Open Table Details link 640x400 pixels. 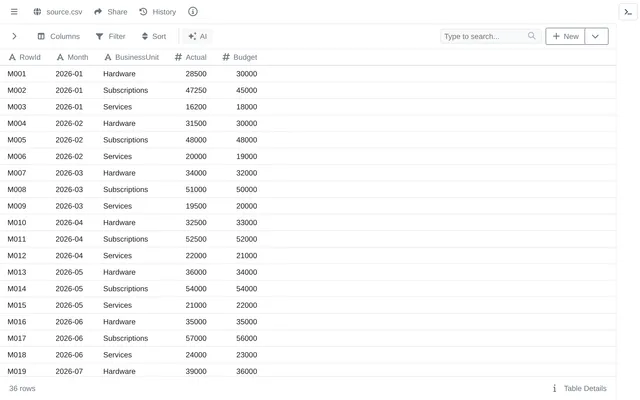click(580, 388)
